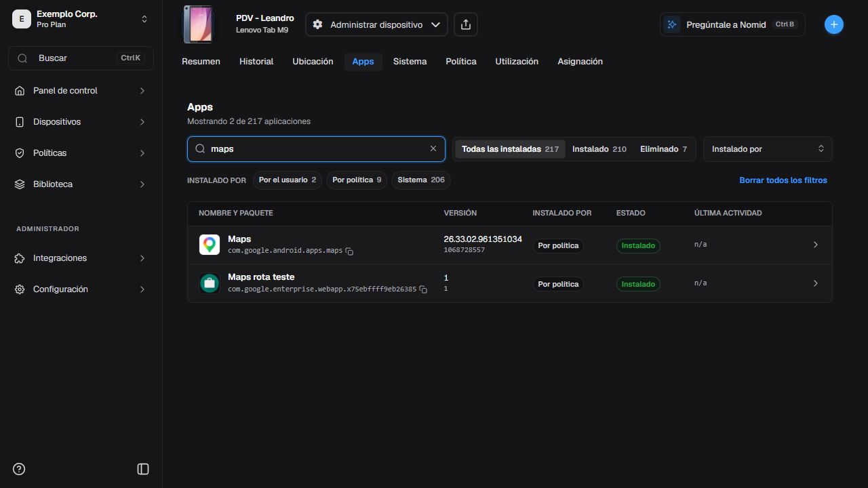Viewport: 868px width, 488px height.
Task: Clear the maps search with X
Action: point(433,148)
